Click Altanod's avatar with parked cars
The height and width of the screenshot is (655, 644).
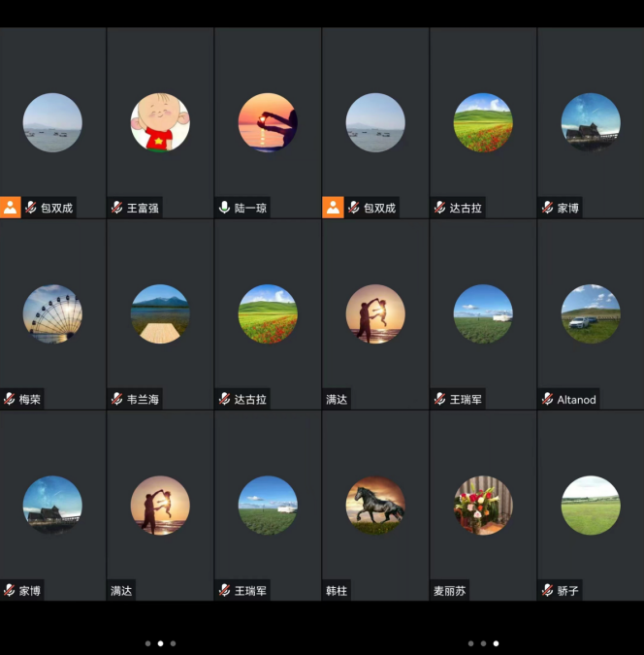591,313
